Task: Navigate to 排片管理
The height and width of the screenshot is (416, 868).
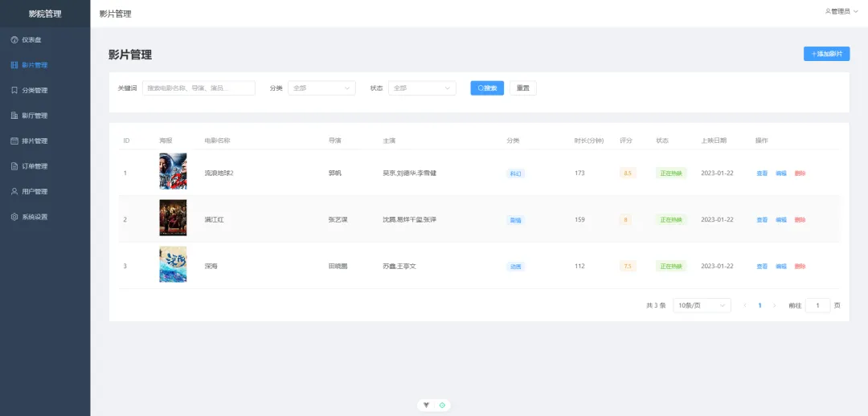Action: point(45,141)
